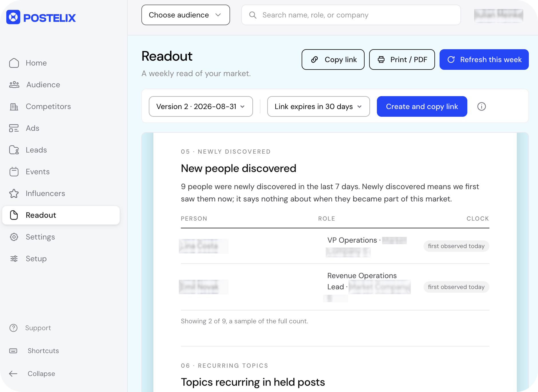Click the Collapse sidebar label

point(41,374)
